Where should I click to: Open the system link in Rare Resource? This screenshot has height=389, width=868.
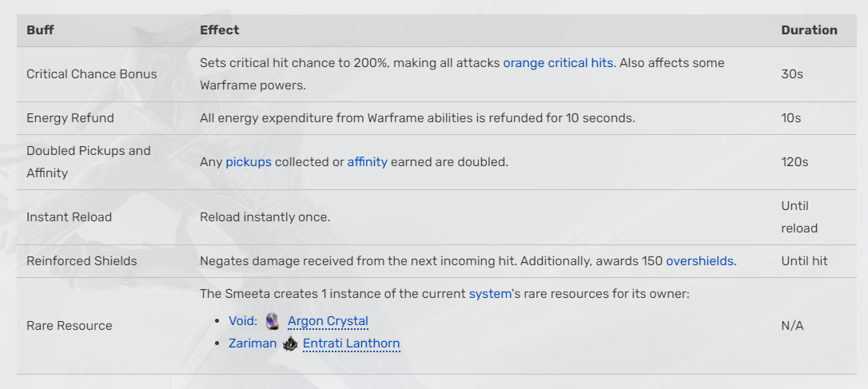(x=490, y=293)
